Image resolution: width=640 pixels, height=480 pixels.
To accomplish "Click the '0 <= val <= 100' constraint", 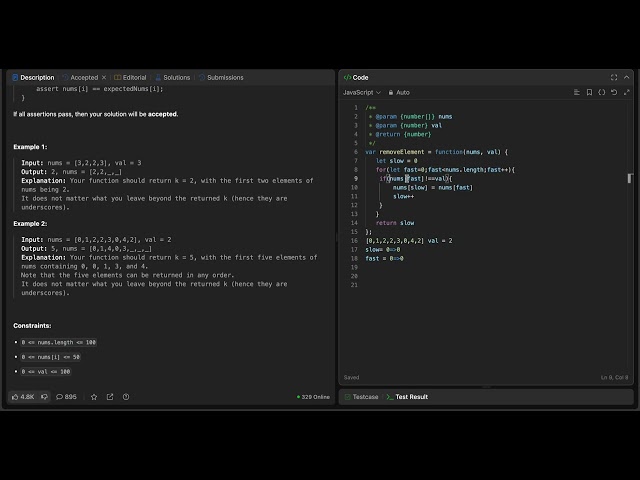I will tap(46, 372).
